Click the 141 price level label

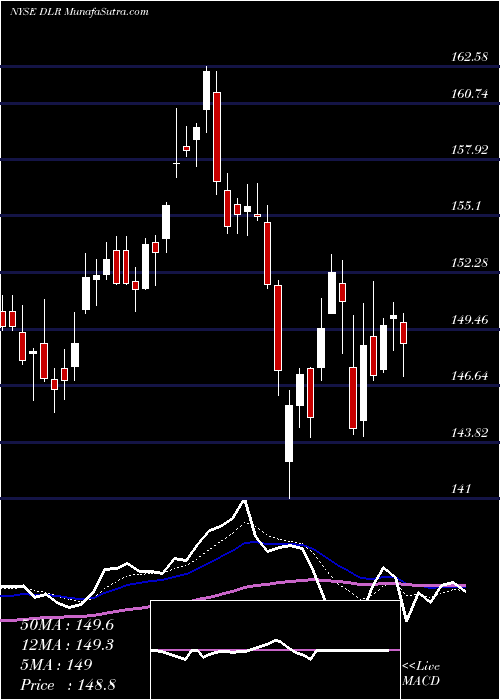point(461,489)
